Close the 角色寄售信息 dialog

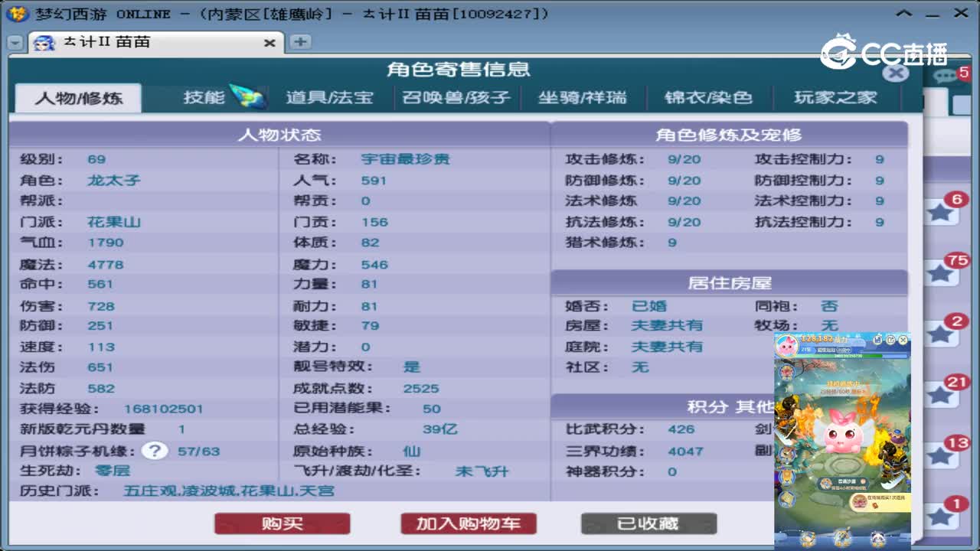coord(897,73)
